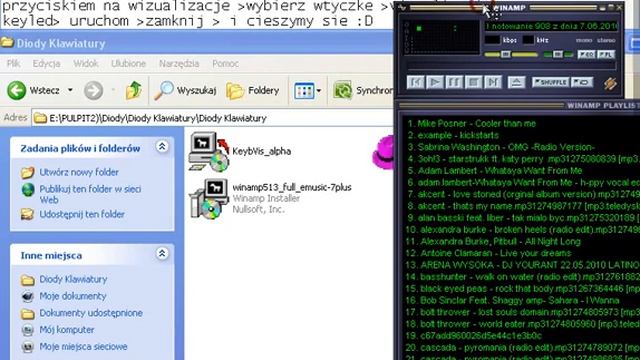The image size is (640, 360).
Task: Click Publikuj ten folder w sieci Web
Action: point(90,194)
